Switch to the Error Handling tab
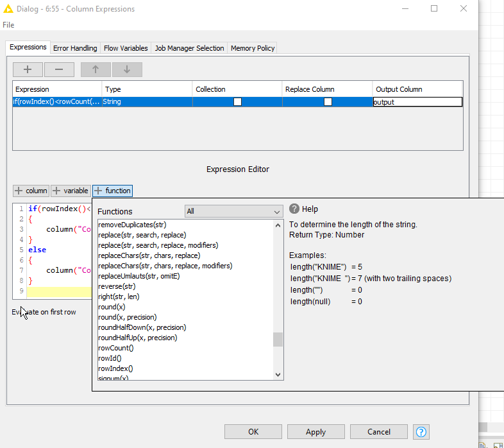 (x=75, y=48)
